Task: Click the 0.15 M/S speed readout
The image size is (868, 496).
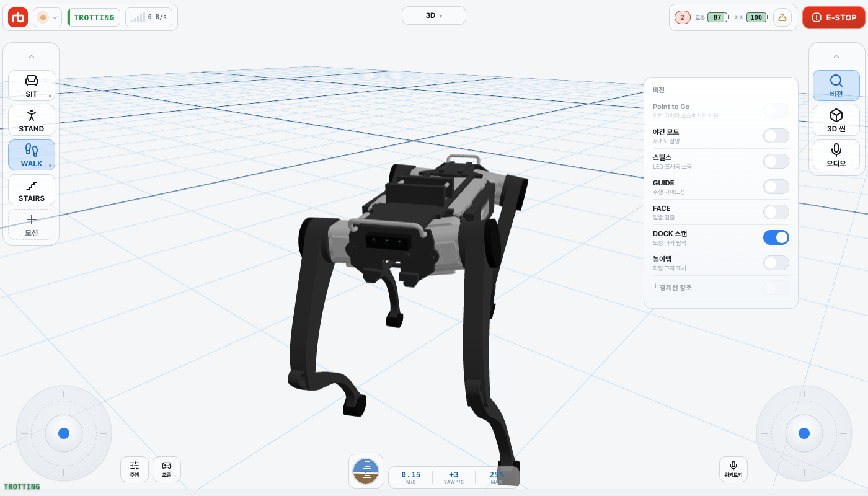Action: click(x=411, y=477)
